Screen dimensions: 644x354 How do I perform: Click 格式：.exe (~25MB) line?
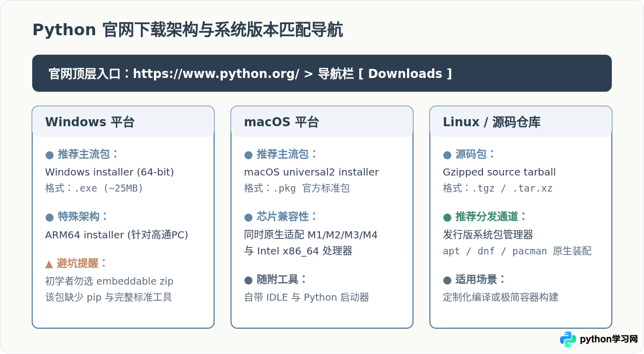click(94, 188)
